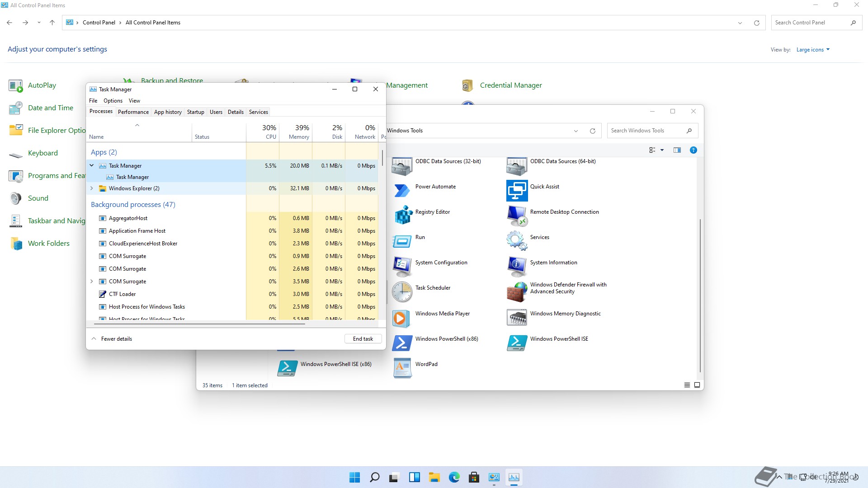Open the View menu in Task Manager
This screenshot has width=868, height=488.
(x=134, y=100)
